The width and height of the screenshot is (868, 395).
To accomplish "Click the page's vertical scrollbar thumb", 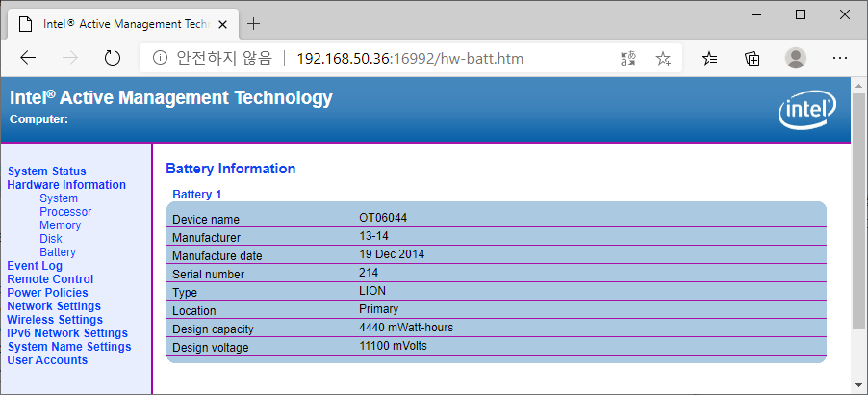I will click(x=859, y=212).
